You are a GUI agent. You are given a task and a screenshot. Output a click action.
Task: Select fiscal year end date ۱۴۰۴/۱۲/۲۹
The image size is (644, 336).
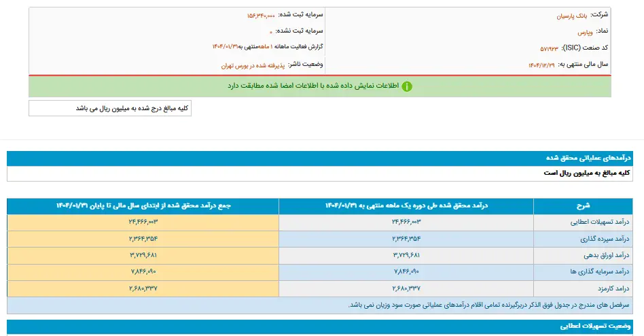(x=541, y=65)
